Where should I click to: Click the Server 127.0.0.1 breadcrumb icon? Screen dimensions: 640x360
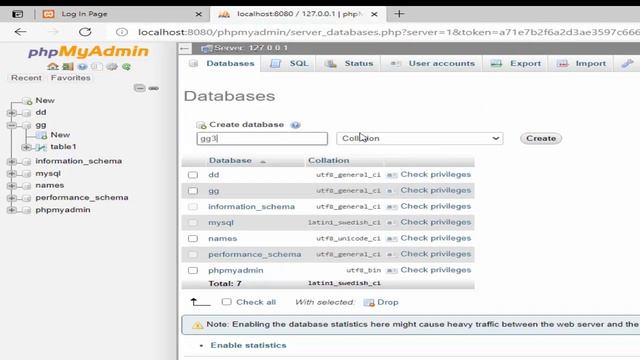(207, 48)
